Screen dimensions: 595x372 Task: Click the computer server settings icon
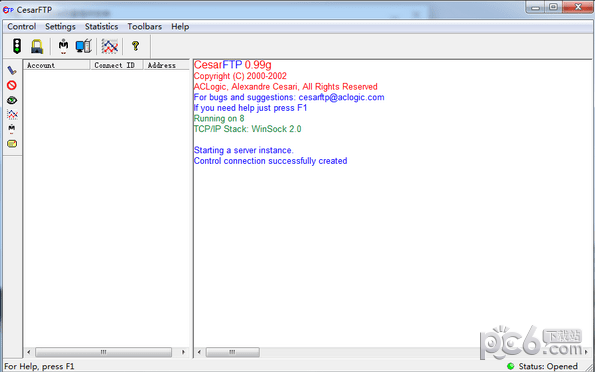[83, 46]
